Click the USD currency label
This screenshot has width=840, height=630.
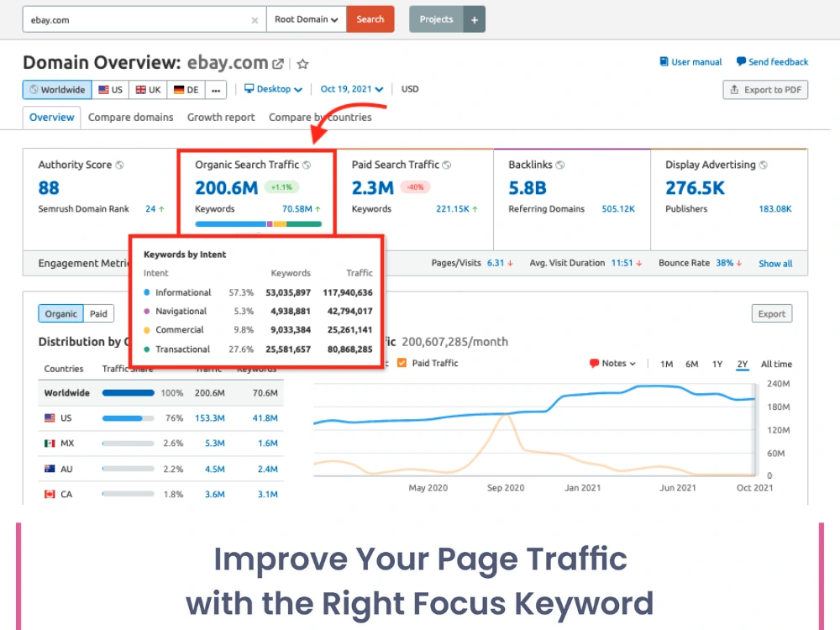pos(410,89)
